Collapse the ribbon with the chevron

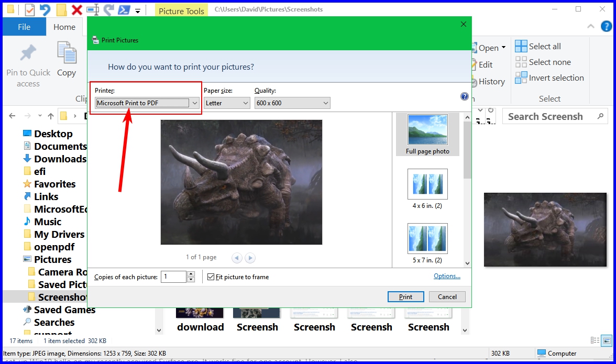pos(590,26)
